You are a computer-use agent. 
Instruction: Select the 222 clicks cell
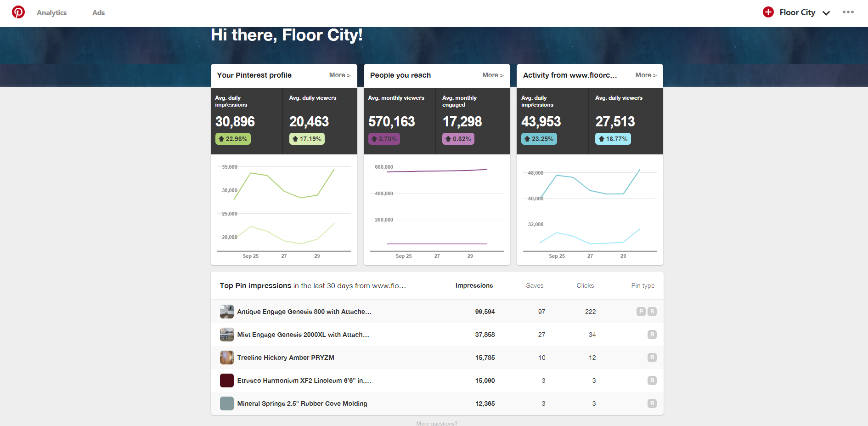click(x=591, y=312)
